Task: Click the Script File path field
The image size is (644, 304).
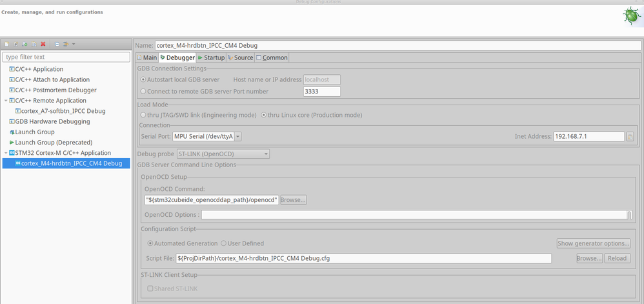Action: [x=364, y=258]
